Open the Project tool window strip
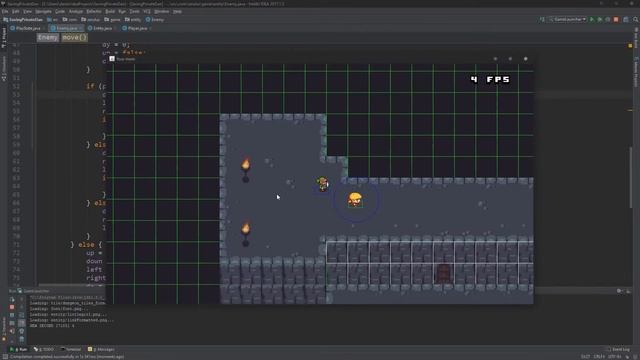640x360 pixels. tap(4, 38)
